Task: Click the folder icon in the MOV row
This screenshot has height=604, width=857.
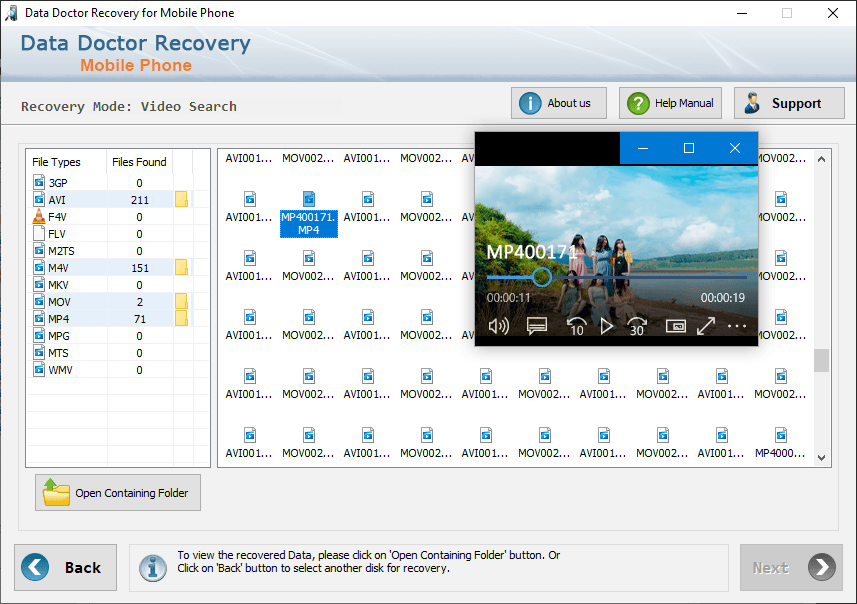Action: (181, 301)
